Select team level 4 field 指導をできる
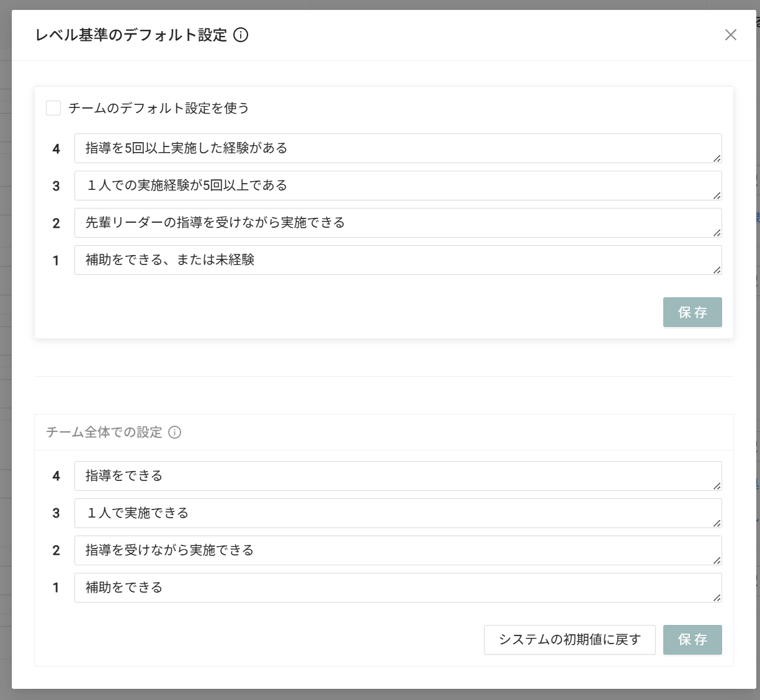The image size is (760, 700). tap(397, 476)
